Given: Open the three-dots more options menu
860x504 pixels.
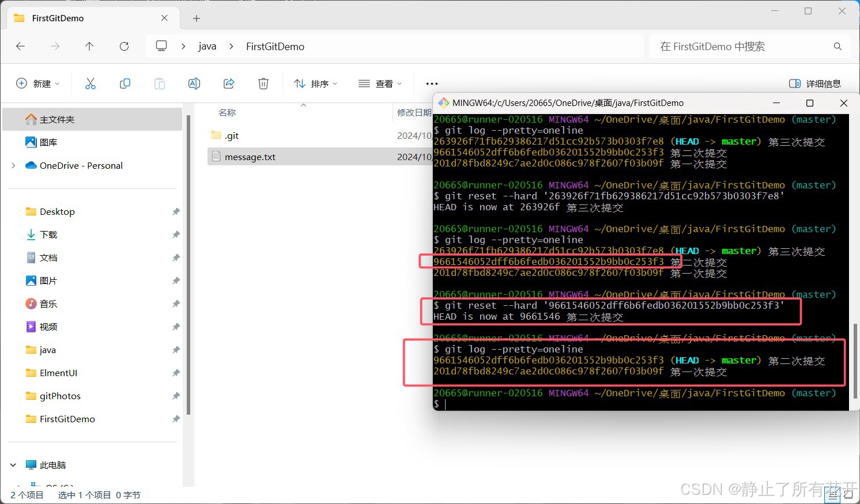Looking at the screenshot, I should [432, 84].
